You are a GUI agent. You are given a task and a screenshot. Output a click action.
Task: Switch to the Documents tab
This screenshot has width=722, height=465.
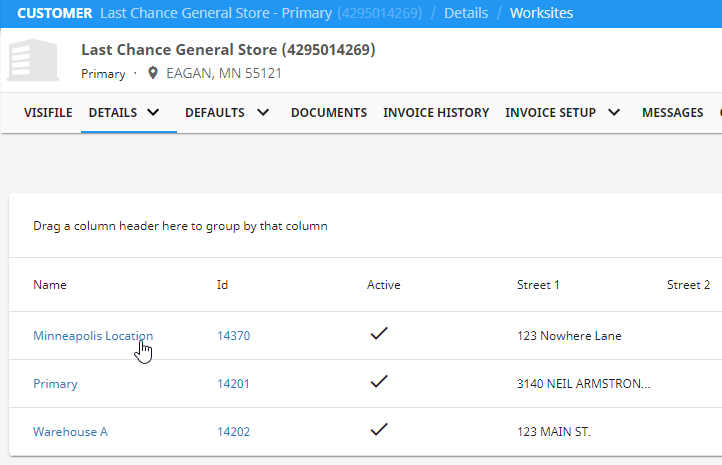coord(329,113)
